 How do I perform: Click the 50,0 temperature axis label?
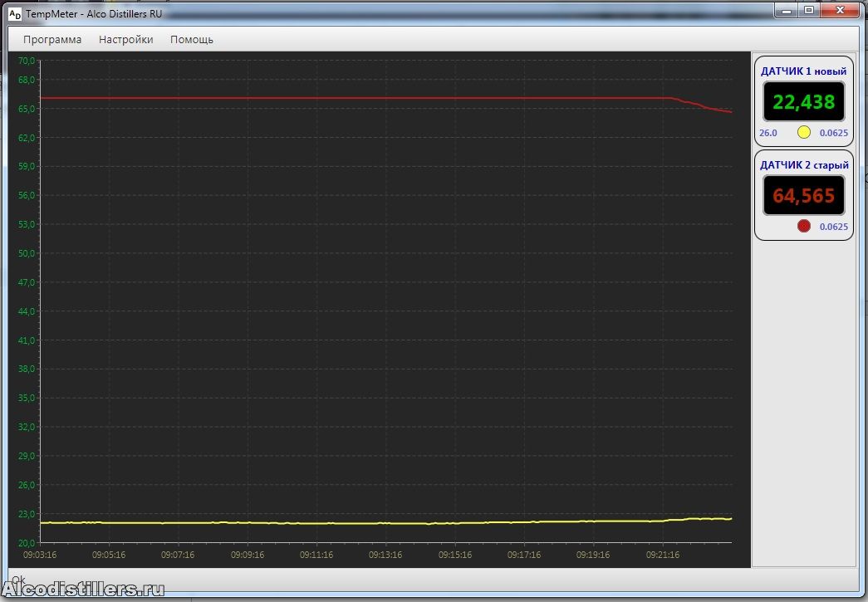(26, 253)
